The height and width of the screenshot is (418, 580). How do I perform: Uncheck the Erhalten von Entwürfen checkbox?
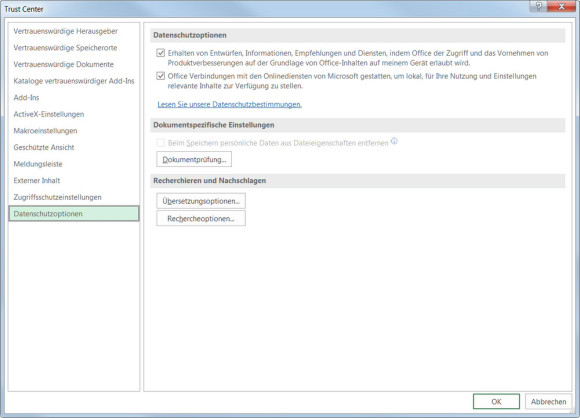161,53
